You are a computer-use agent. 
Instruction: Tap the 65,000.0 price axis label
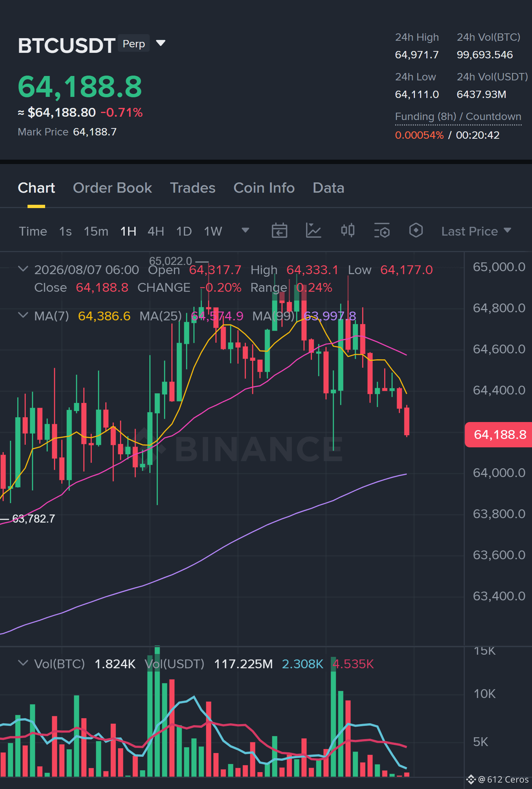click(x=499, y=267)
